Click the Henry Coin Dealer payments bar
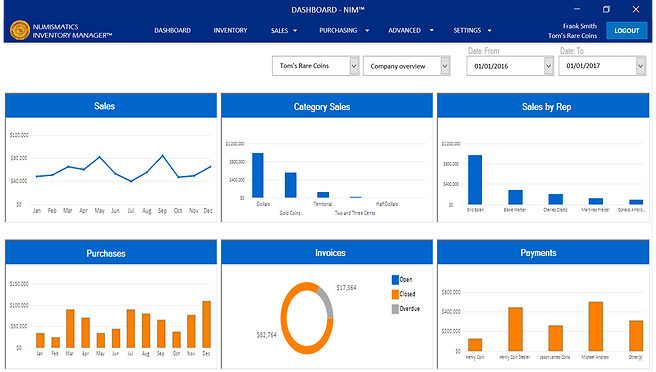 click(515, 329)
